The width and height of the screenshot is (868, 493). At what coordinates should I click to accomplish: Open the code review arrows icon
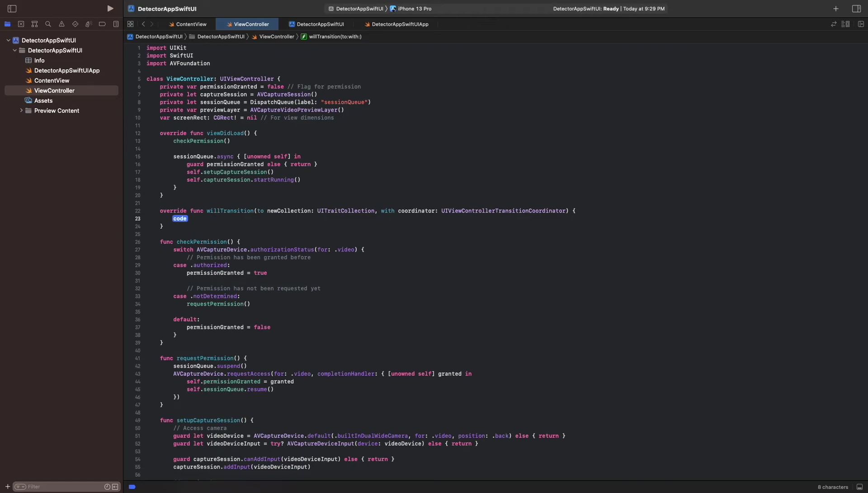pyautogui.click(x=834, y=24)
